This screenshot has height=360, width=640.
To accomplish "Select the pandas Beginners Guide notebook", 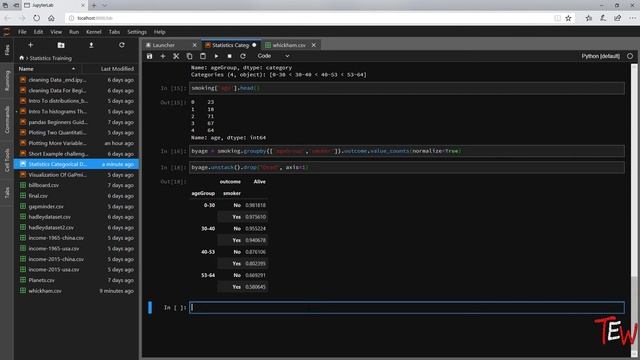I will coord(76,122).
